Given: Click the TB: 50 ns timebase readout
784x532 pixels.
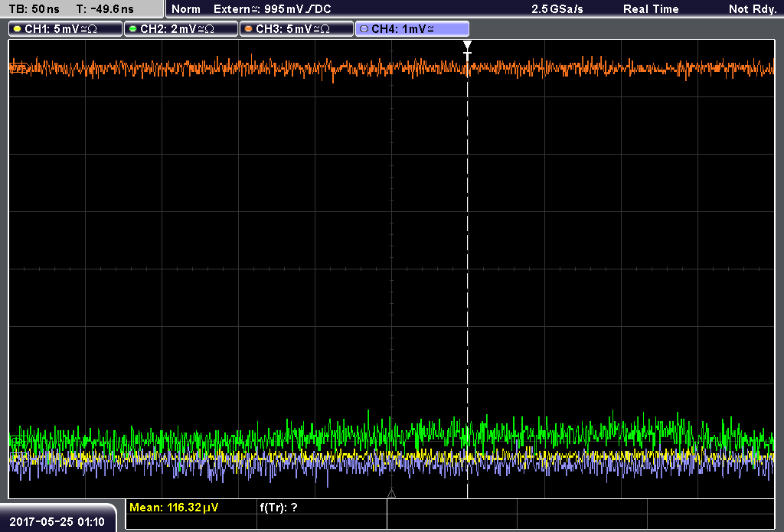Looking at the screenshot, I should [34, 9].
